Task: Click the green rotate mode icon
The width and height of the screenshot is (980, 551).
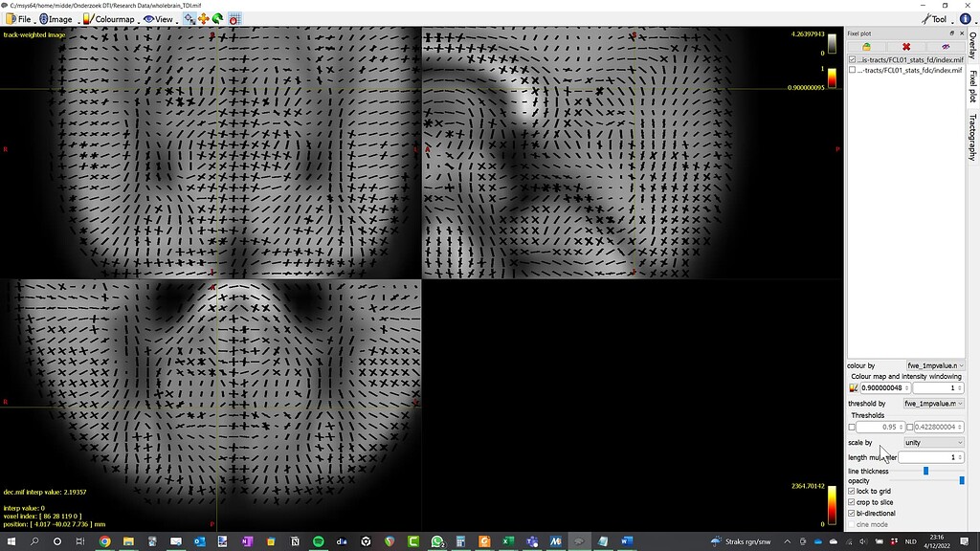Action: pos(218,19)
